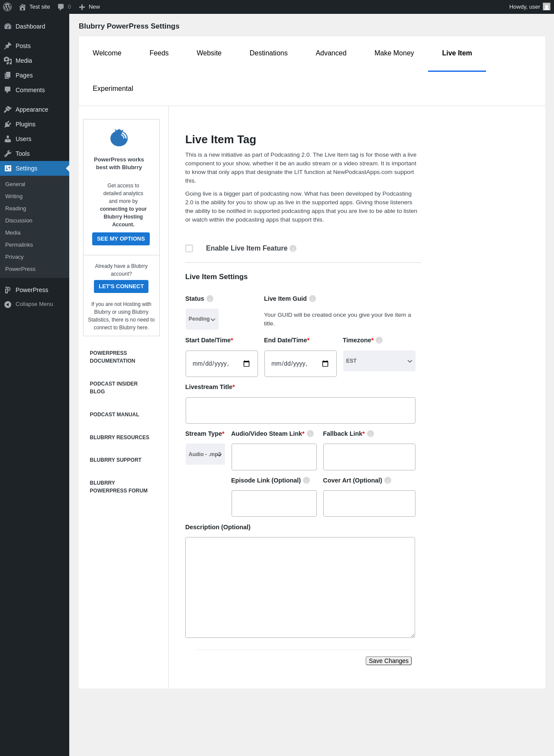This screenshot has height=756, width=554.
Task: Click the info icon beside Enable Live Item Feature
Action: (x=293, y=248)
